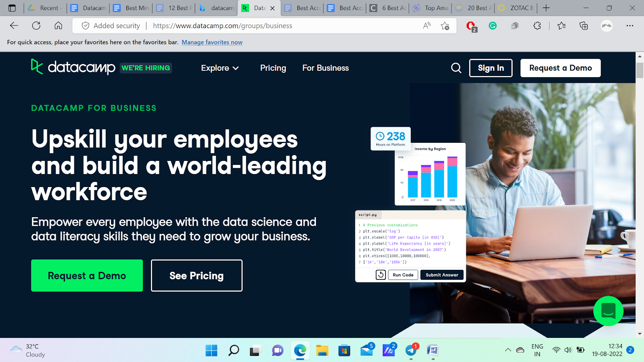Click the DataCamp logo
The image size is (644, 362).
[73, 67]
